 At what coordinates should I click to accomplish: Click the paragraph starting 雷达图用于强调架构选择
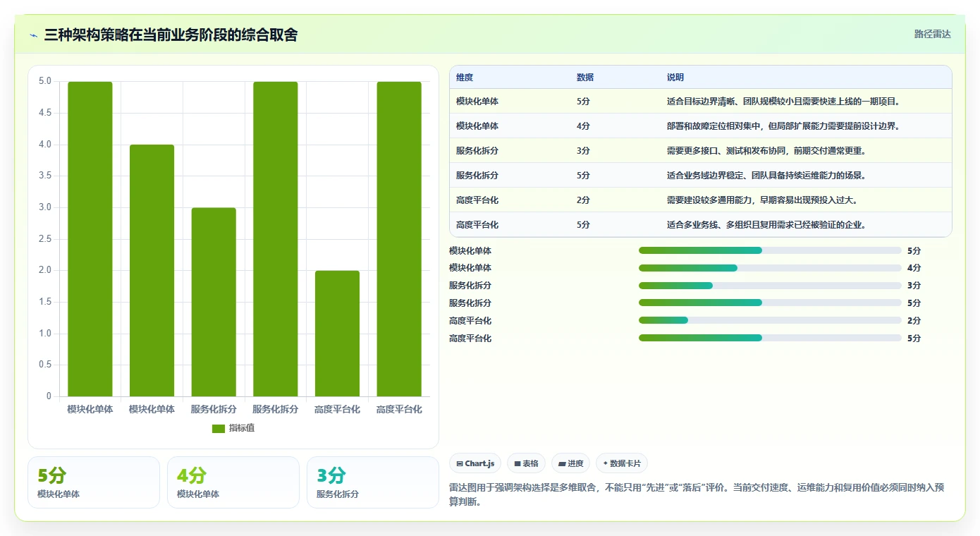[700, 495]
